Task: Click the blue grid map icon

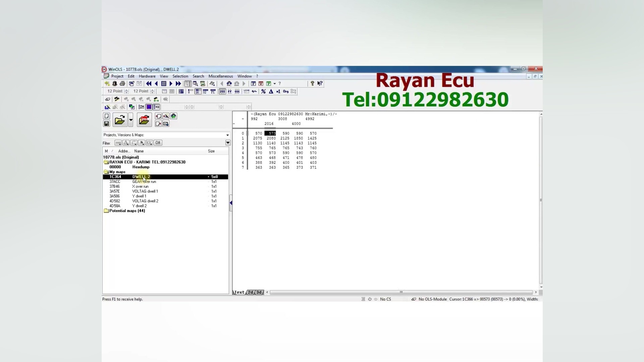Action: click(164, 83)
